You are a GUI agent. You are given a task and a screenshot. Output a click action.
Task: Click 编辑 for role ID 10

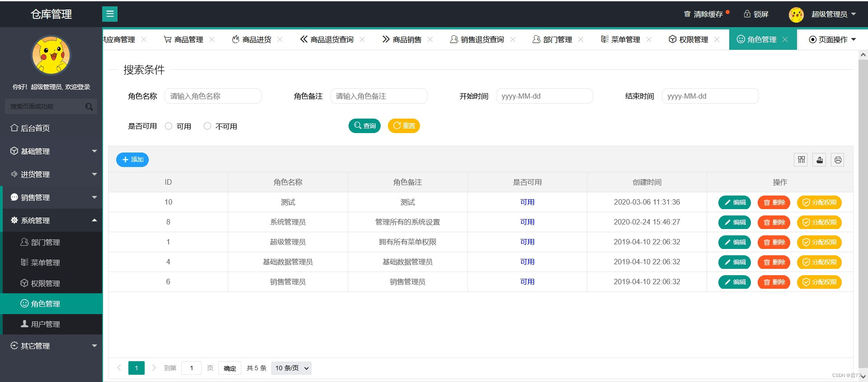click(x=735, y=202)
